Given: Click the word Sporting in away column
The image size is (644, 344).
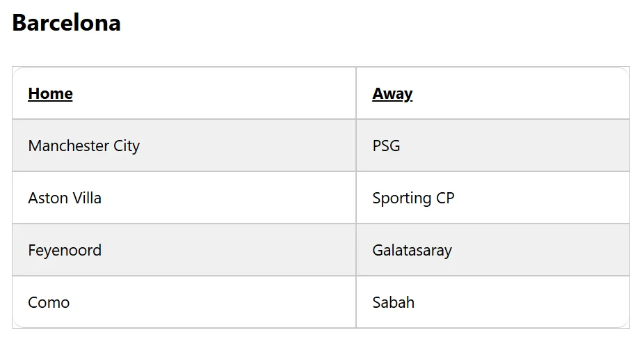Looking at the screenshot, I should [402, 198].
